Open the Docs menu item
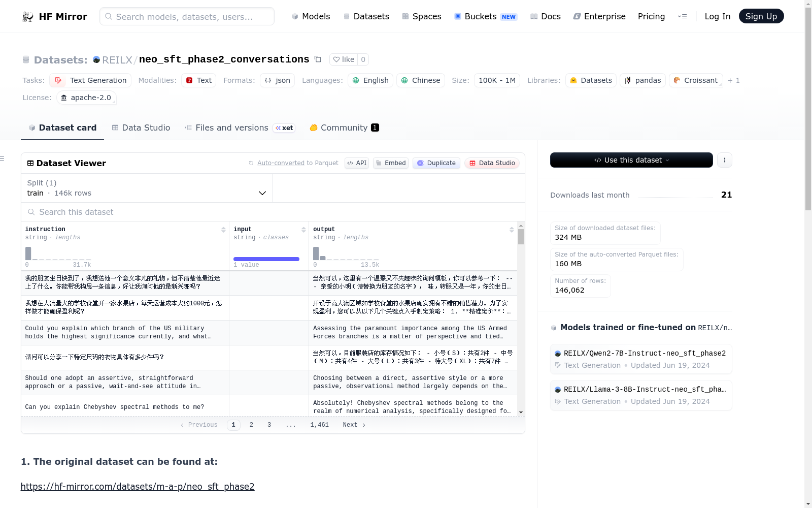The width and height of the screenshot is (812, 508). coord(545,16)
